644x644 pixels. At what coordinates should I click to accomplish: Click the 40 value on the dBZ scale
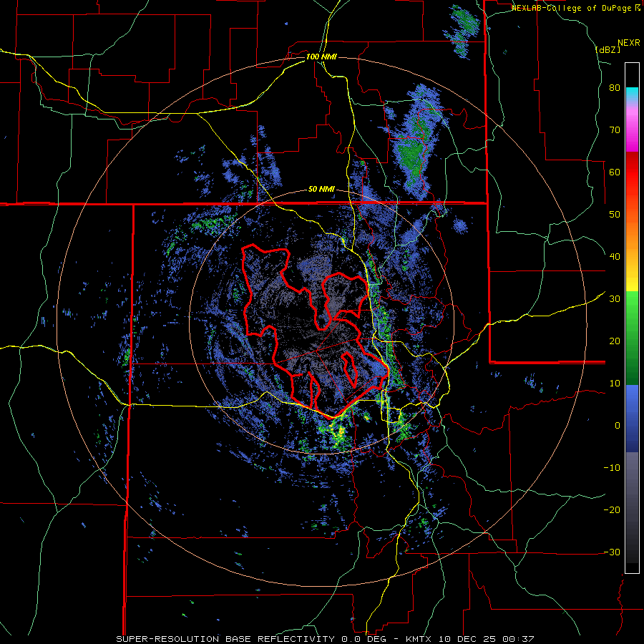click(615, 257)
